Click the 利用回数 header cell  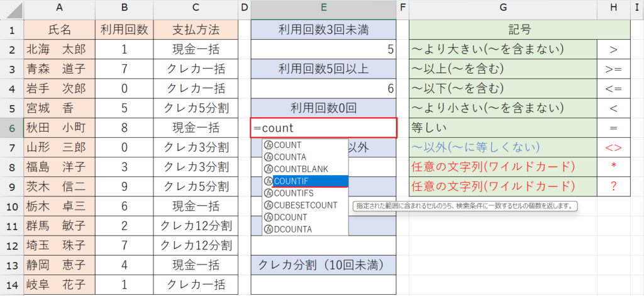point(125,30)
